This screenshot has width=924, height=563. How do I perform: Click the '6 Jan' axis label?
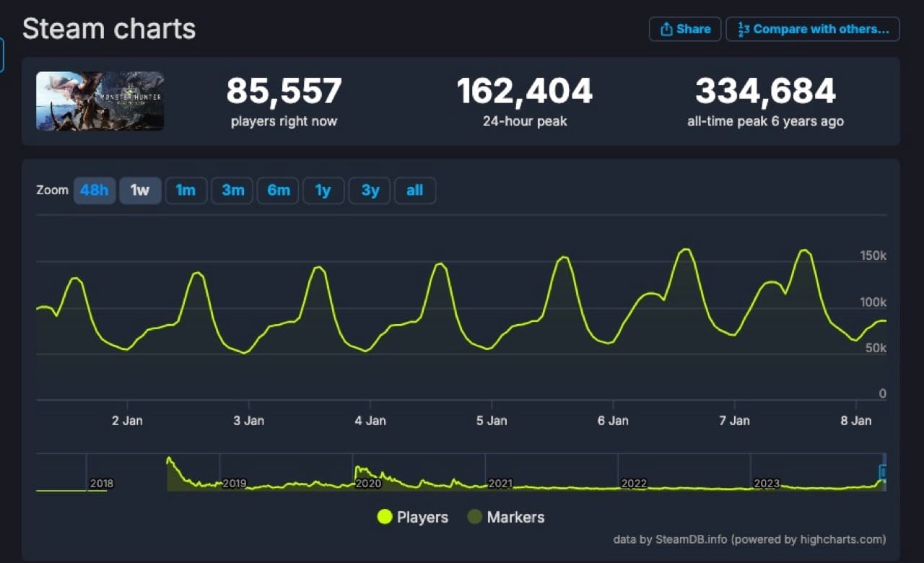[613, 421]
